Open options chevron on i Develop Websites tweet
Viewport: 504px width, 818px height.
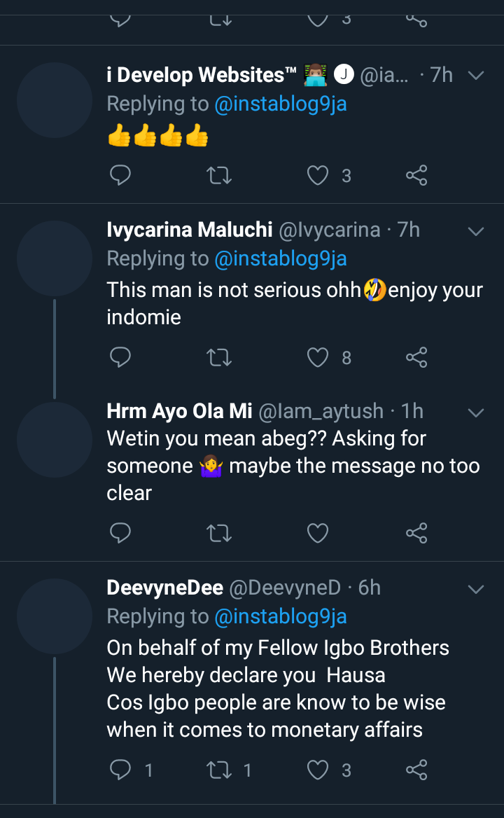[x=476, y=75]
